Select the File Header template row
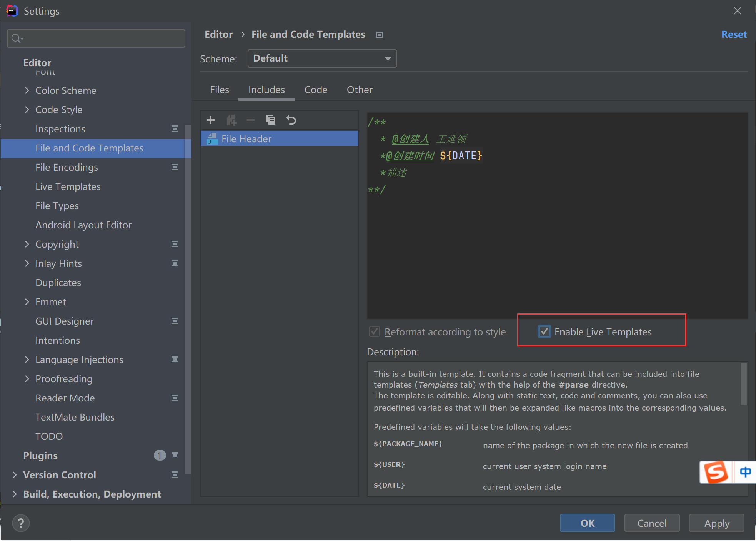The image size is (756, 541). [280, 139]
